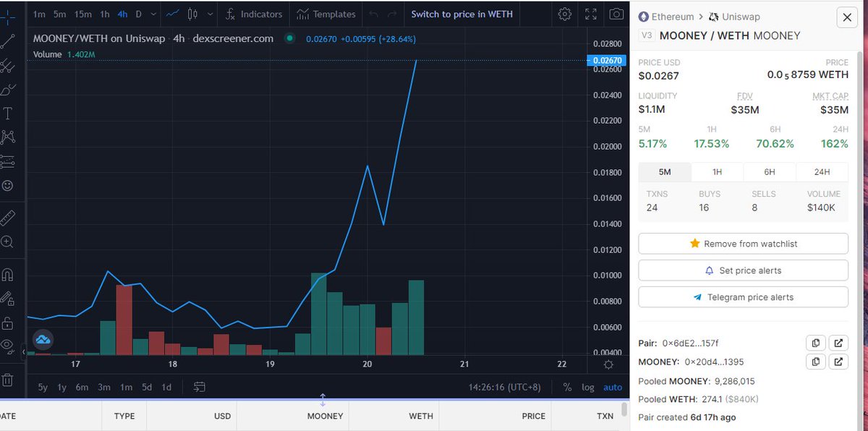The image size is (868, 431).
Task: Toggle stay in drawing mode
Action: click(8, 298)
